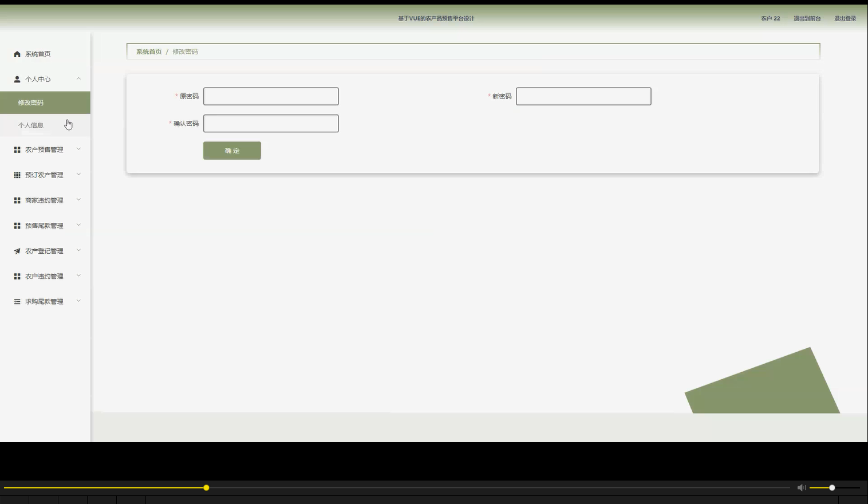Screen dimensions: 868x504
Task: Expand the 农户违约管理 chevron
Action: tap(78, 275)
